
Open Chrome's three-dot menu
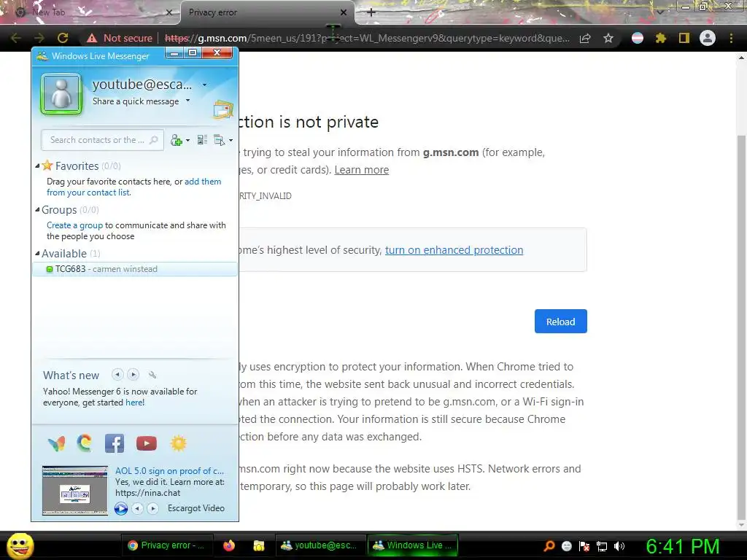click(731, 38)
